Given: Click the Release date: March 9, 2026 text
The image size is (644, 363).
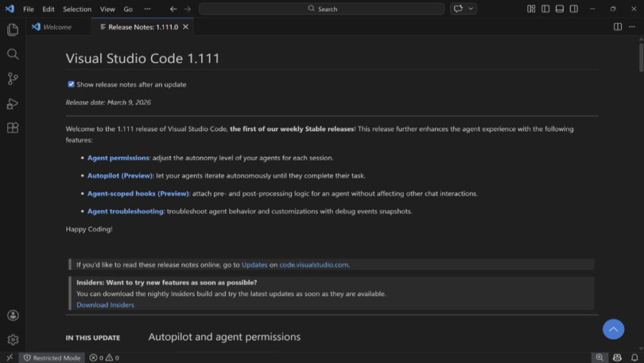Looking at the screenshot, I should (108, 102).
